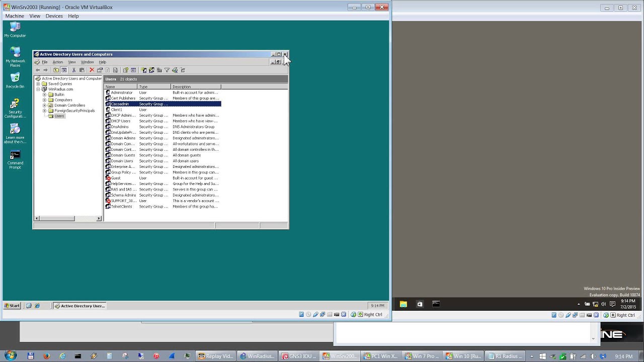
Task: Click the Windows Server Start button
Action: tap(12, 306)
